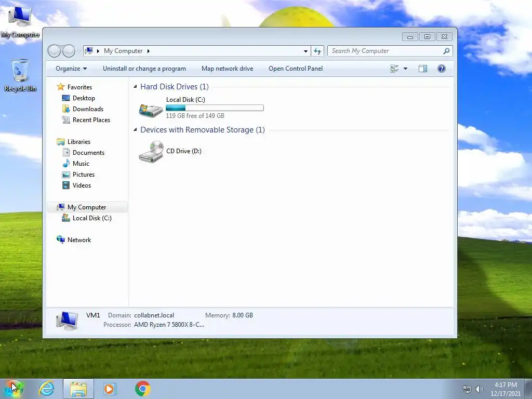Click the CD Drive (D:) label

point(184,151)
